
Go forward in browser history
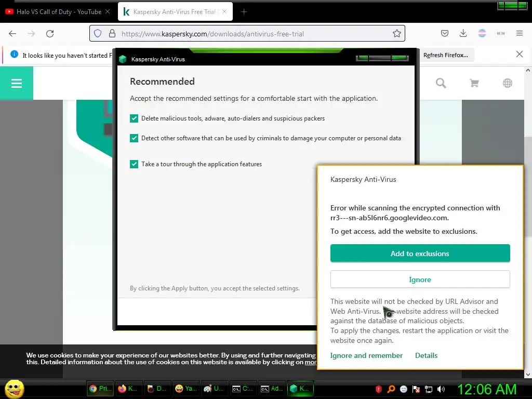coord(31,34)
